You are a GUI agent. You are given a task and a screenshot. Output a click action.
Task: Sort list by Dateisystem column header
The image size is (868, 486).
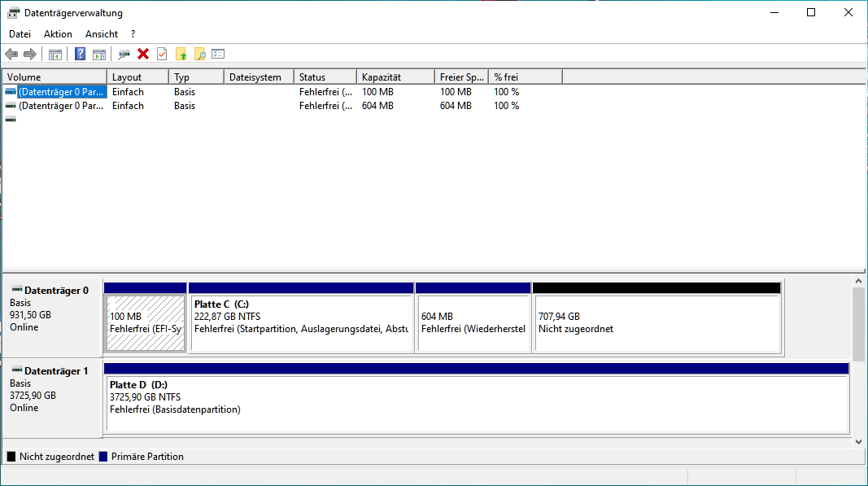[257, 77]
